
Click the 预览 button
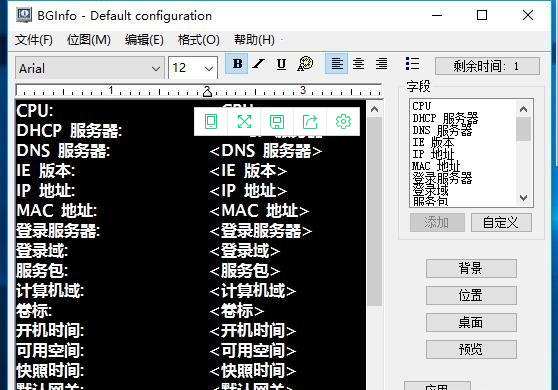click(471, 349)
